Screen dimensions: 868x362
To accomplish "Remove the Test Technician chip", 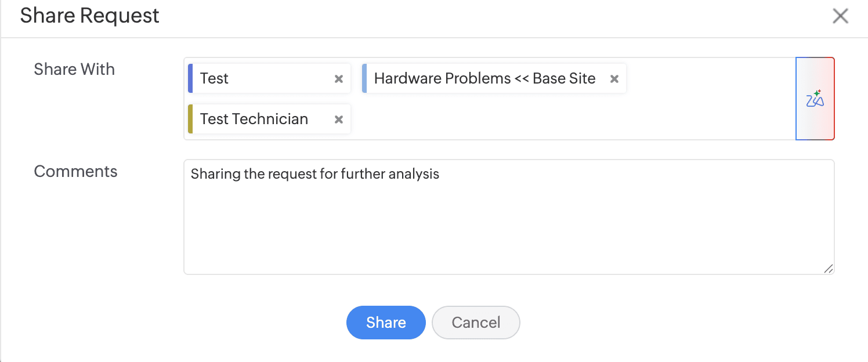I will click(x=339, y=120).
